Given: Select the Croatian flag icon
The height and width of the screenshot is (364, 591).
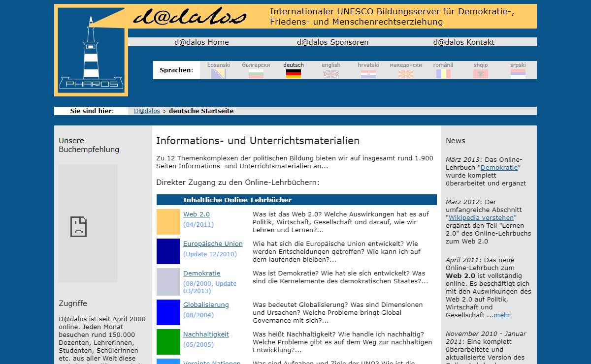Looking at the screenshot, I should click(x=368, y=74).
